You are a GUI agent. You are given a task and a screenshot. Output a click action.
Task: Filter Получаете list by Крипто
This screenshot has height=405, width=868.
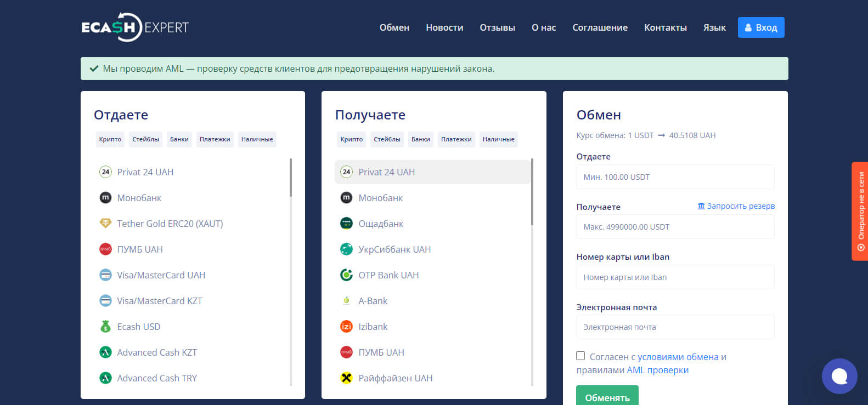pos(352,139)
